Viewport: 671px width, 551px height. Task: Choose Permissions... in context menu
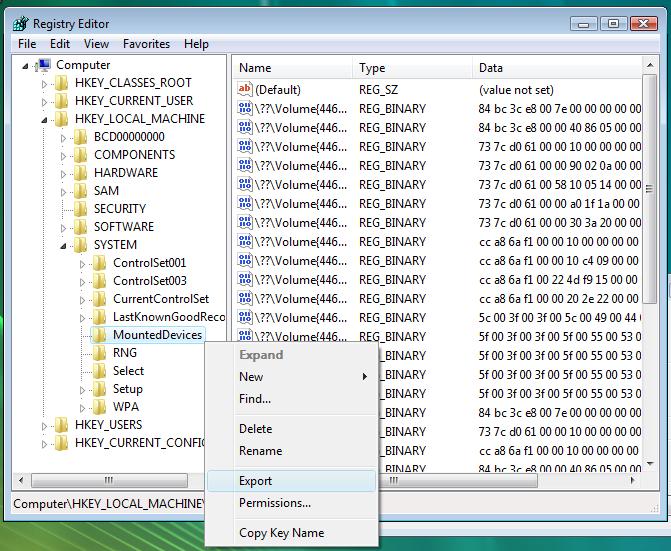coord(291,503)
